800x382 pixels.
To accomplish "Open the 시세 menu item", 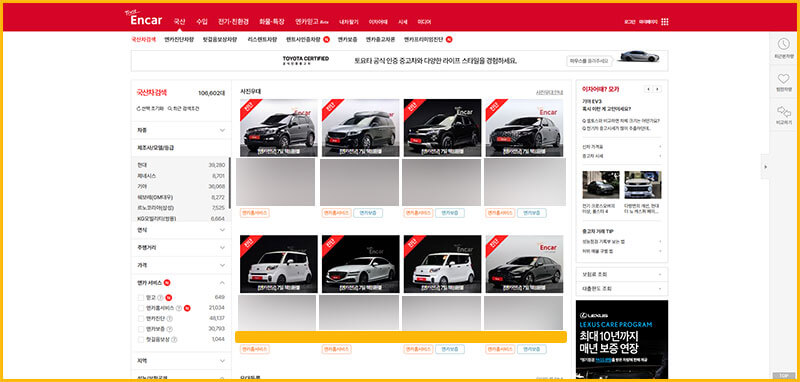I will (403, 22).
